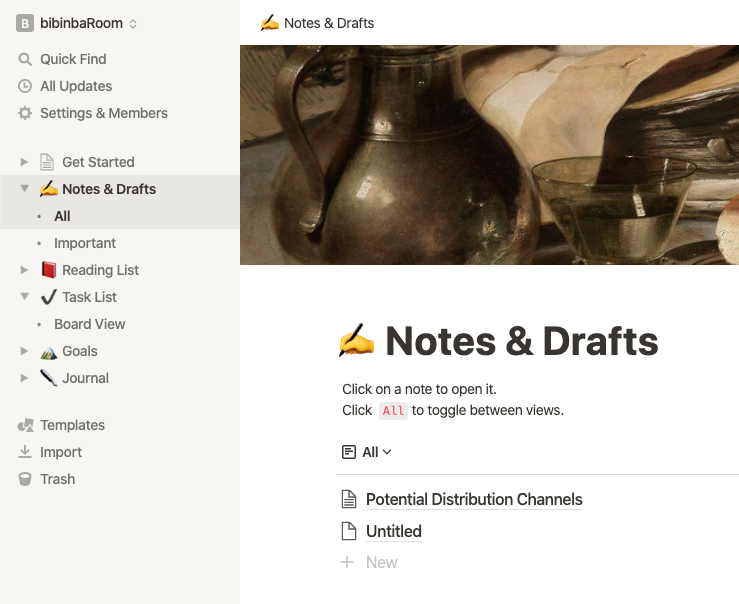Open the All view dropdown
This screenshot has width=739, height=604.
click(x=367, y=452)
